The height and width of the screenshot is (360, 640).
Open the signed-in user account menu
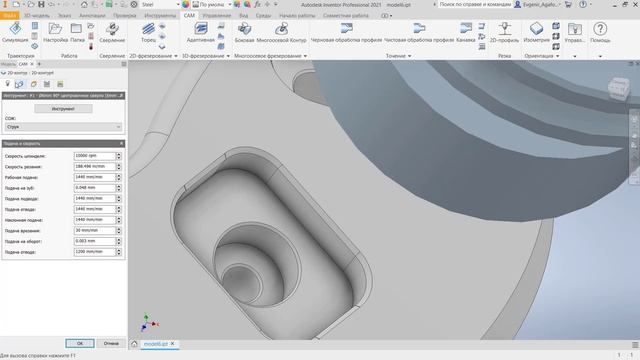pos(537,4)
